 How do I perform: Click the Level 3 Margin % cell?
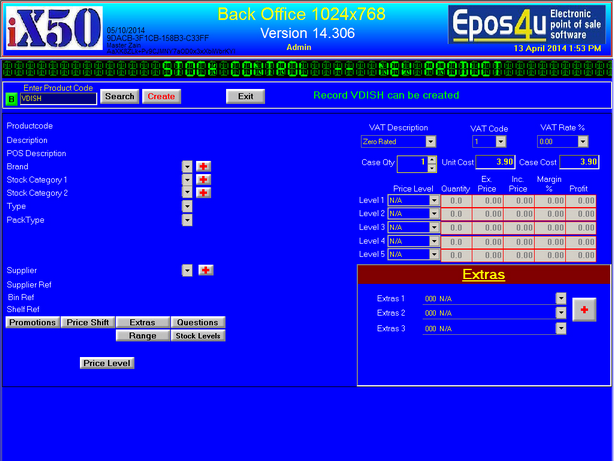pos(550,228)
